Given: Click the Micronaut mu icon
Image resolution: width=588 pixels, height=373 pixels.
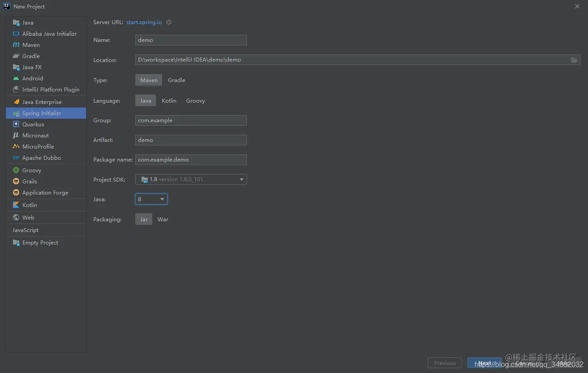Looking at the screenshot, I should click(x=16, y=135).
